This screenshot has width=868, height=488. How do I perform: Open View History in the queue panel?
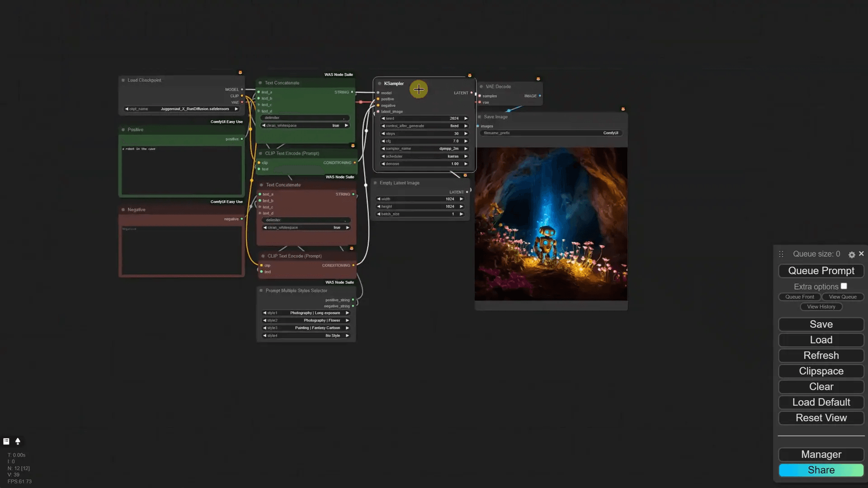click(x=821, y=306)
